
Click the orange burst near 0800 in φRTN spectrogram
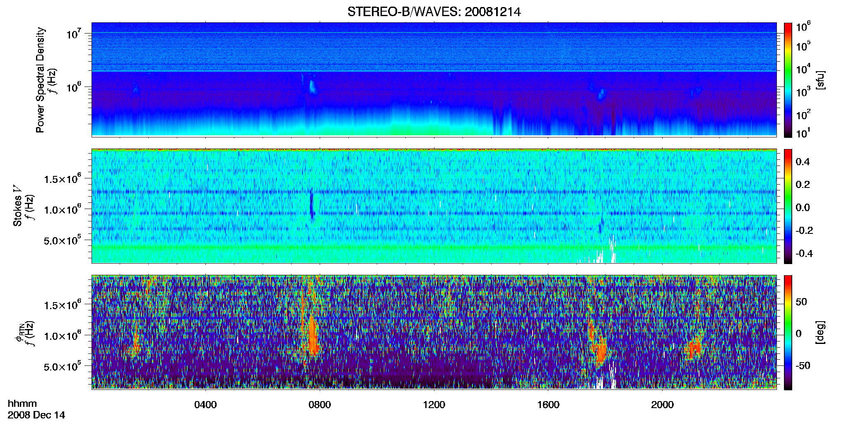pyautogui.click(x=313, y=334)
